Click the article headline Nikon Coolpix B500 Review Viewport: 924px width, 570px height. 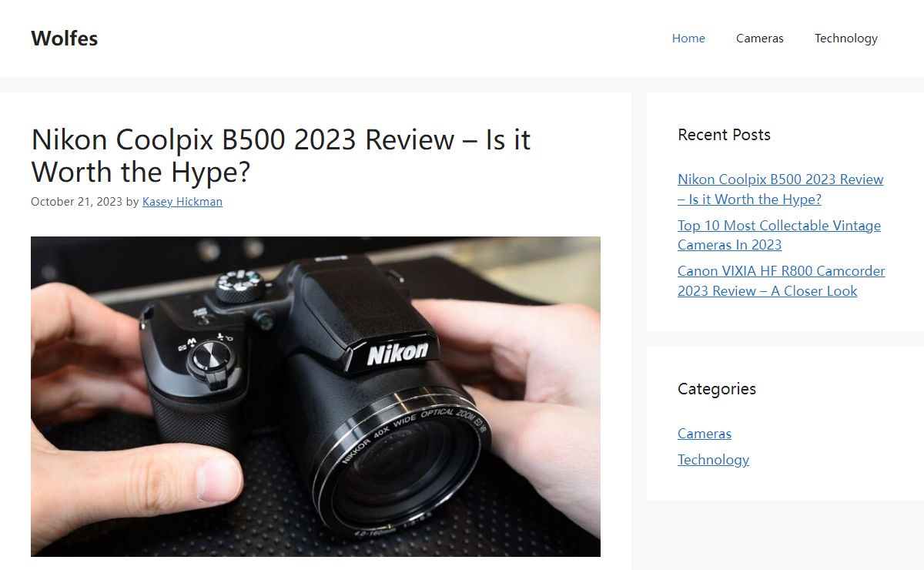tap(281, 156)
